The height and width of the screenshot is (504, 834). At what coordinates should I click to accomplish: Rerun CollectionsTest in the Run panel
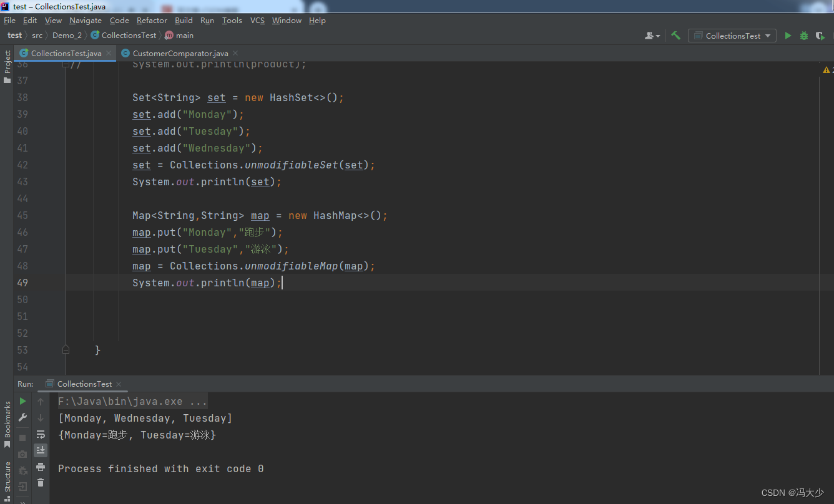pyautogui.click(x=23, y=401)
